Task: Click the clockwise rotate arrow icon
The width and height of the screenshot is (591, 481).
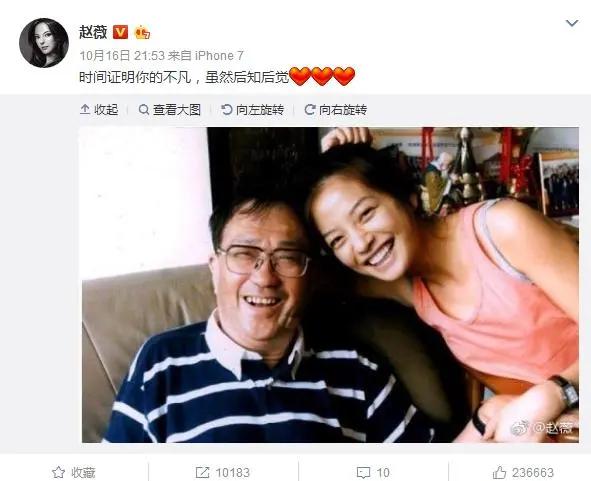Action: [309, 110]
